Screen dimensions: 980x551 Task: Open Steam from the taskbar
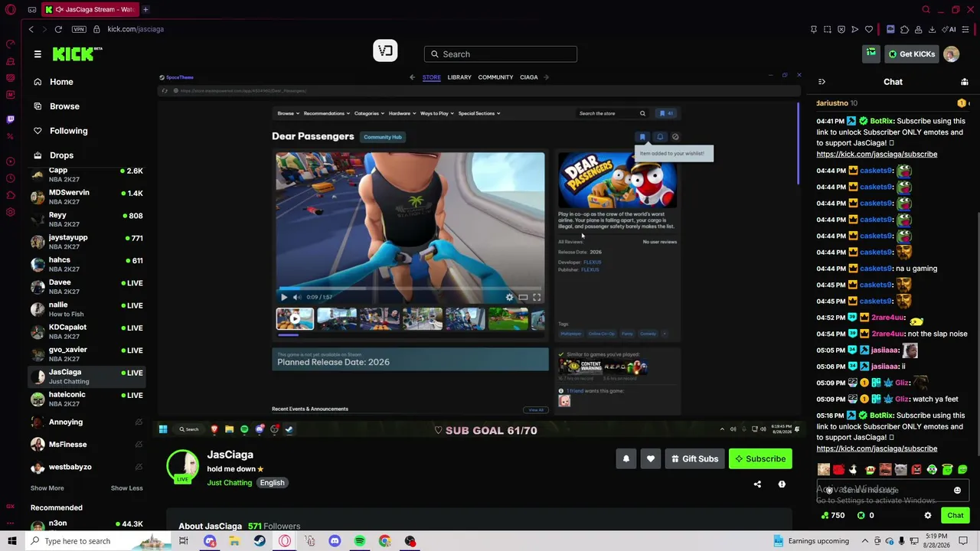260,541
